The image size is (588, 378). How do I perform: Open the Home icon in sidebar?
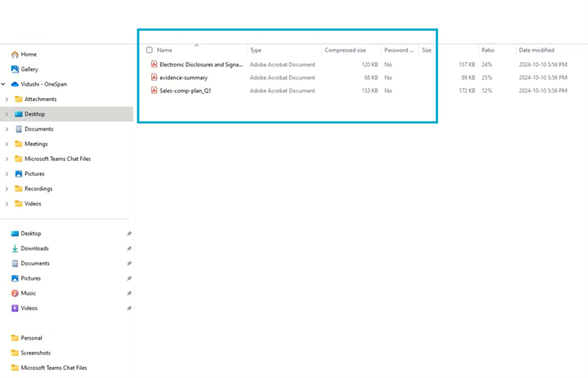click(15, 55)
